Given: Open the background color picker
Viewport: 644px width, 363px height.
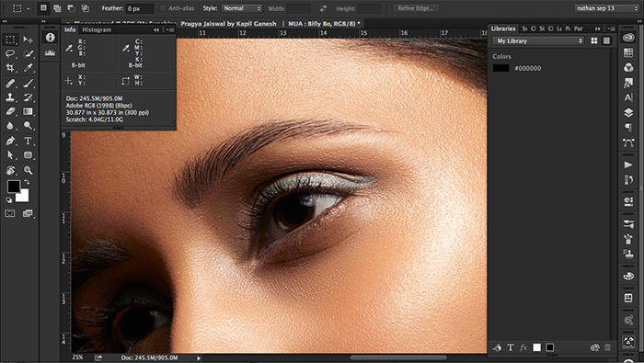Looking at the screenshot, I should pyautogui.click(x=23, y=197).
